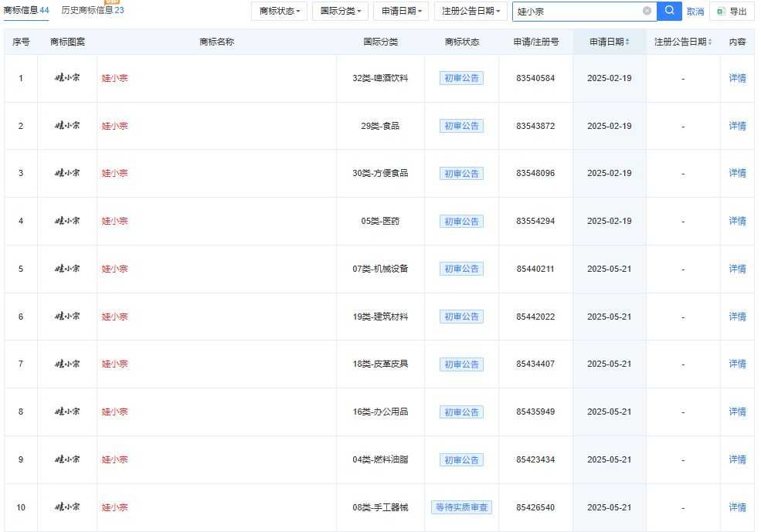Click 初审公告 status tag in row 1

461,78
